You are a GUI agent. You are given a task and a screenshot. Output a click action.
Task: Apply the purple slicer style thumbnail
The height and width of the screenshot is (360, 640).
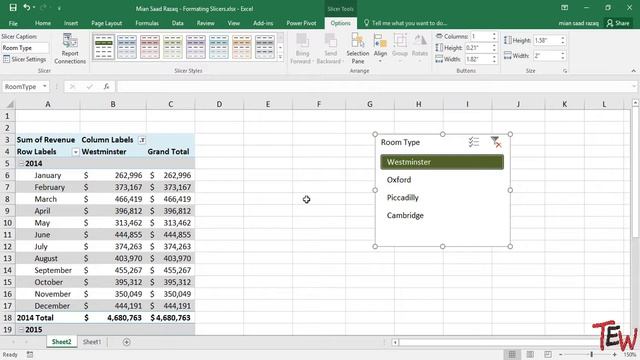pyautogui.click(x=196, y=47)
